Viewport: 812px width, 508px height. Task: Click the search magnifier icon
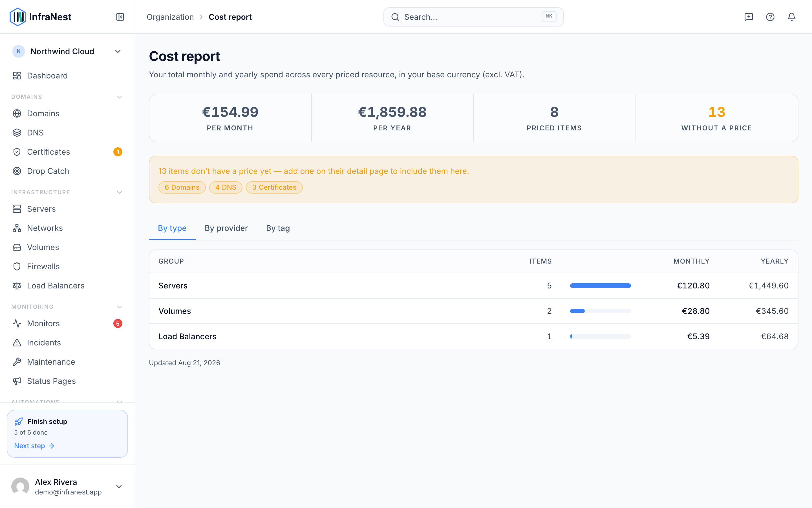point(395,17)
